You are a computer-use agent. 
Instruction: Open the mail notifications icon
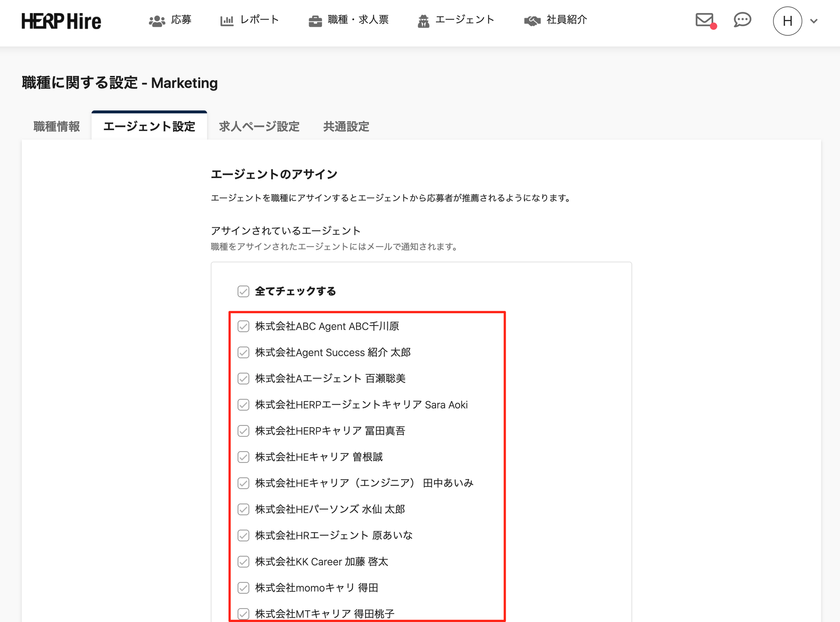click(x=705, y=20)
